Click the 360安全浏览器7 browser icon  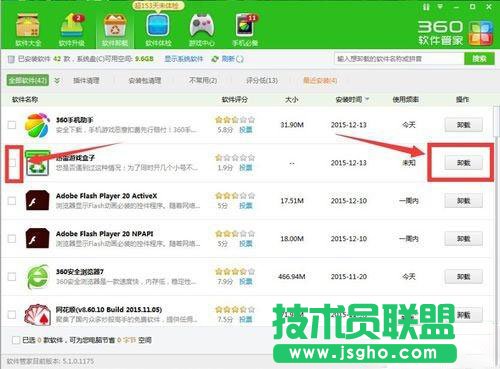tap(37, 277)
